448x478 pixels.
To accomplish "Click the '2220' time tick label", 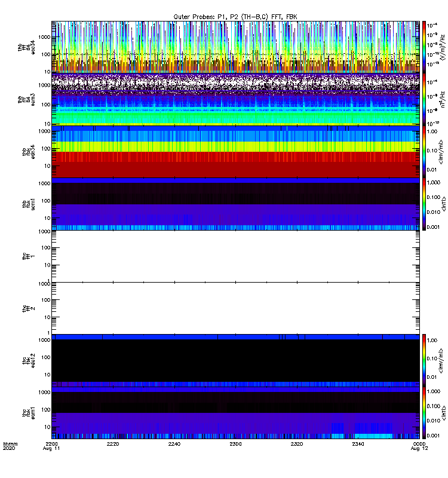I will tap(113, 444).
